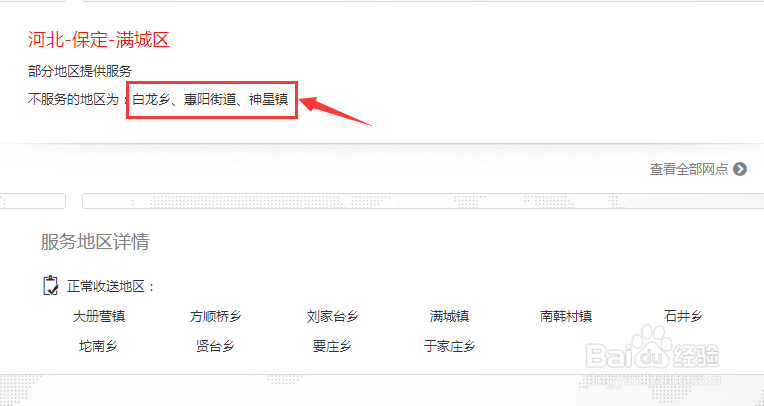Click the arrow icon beside 查看全部网点
This screenshot has width=764, height=406.
click(x=740, y=169)
